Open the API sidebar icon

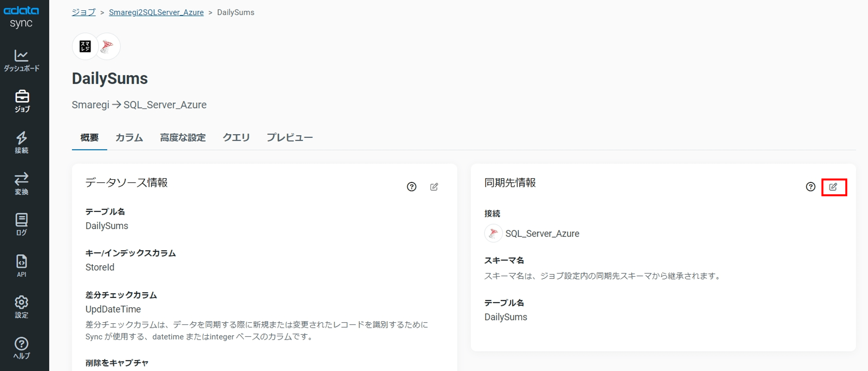coord(21,266)
